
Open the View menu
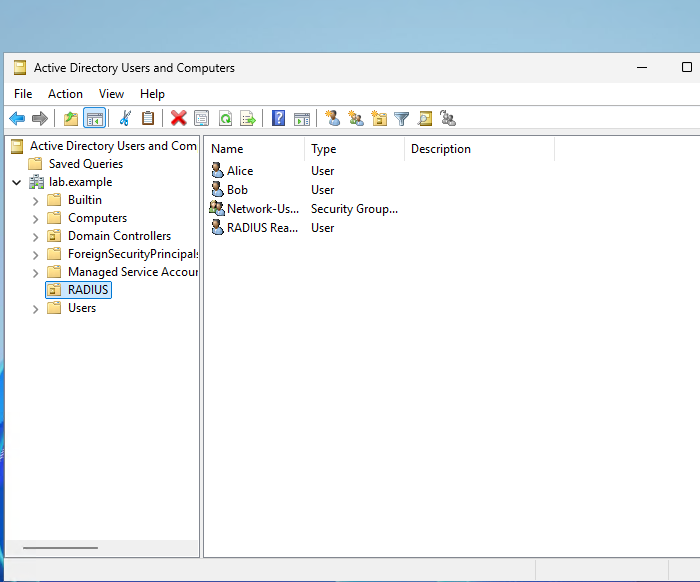pyautogui.click(x=111, y=94)
